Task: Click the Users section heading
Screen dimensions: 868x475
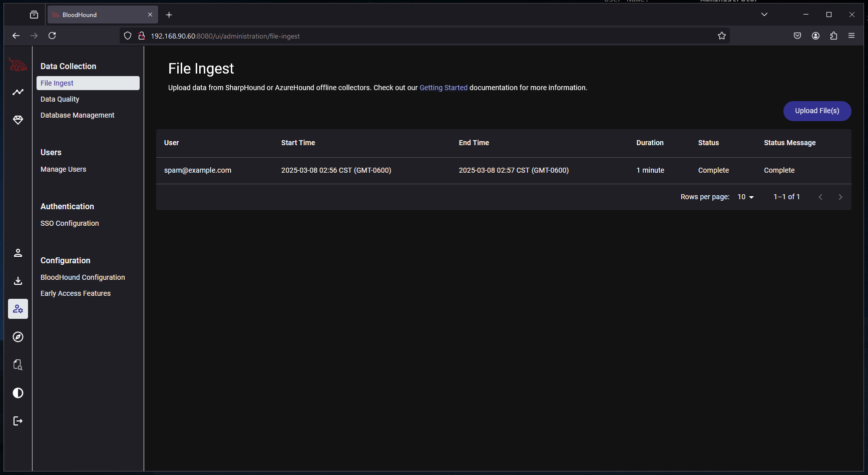Action: pyautogui.click(x=51, y=152)
